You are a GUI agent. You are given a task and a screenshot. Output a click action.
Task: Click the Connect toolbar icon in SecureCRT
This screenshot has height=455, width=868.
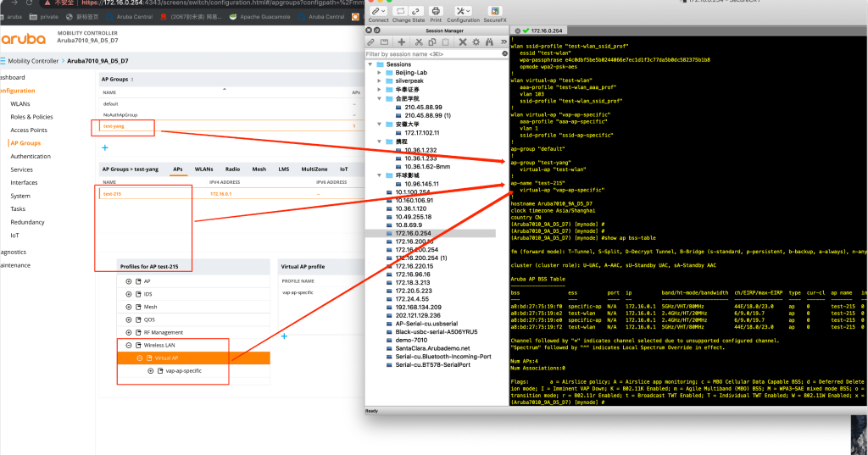pos(376,11)
